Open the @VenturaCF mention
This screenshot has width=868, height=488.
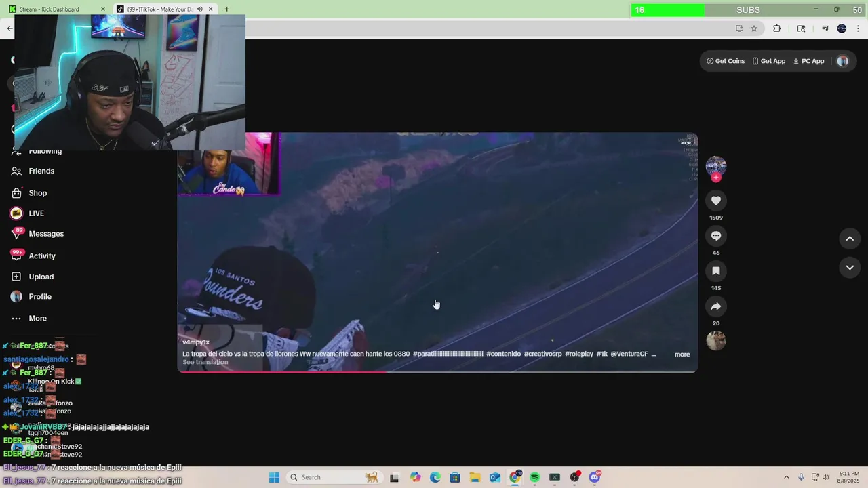pyautogui.click(x=629, y=354)
